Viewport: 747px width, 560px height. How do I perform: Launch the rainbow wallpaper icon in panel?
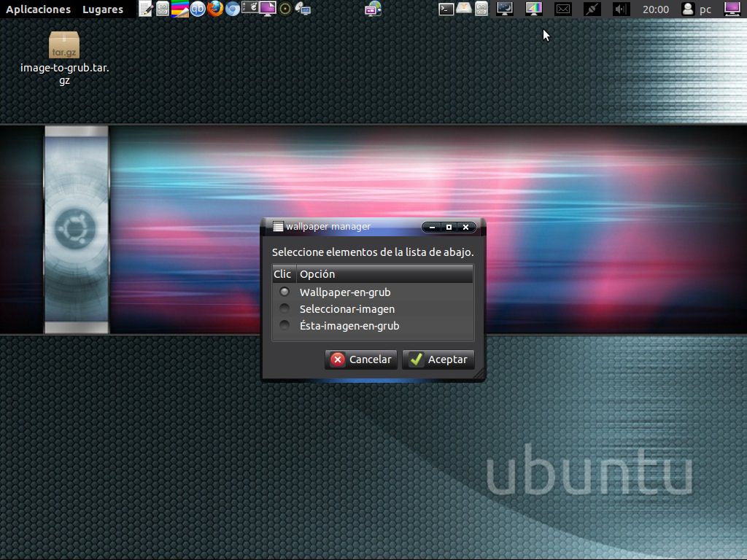pos(179,9)
